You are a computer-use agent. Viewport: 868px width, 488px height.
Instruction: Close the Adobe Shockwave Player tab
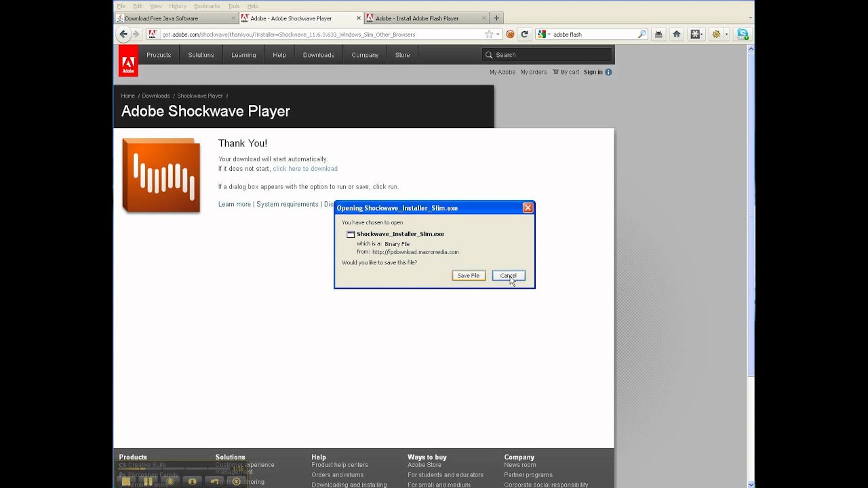(x=359, y=18)
